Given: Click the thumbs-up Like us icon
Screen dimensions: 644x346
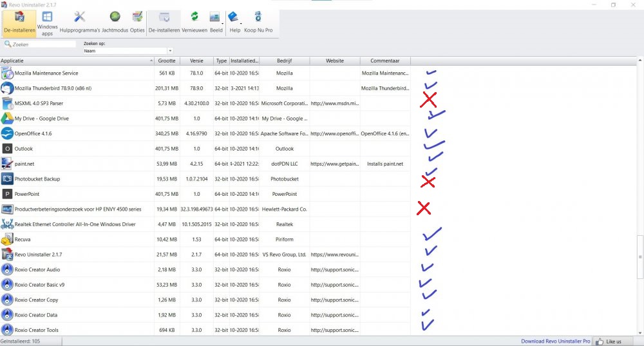Looking at the screenshot, I should [600, 341].
